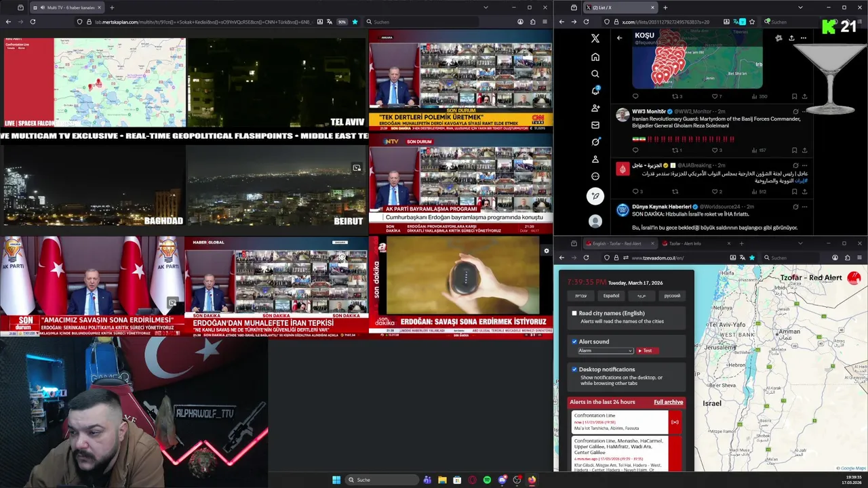This screenshot has width=868, height=488.
Task: Reply to the WW3 Monitör post
Action: [x=635, y=150]
